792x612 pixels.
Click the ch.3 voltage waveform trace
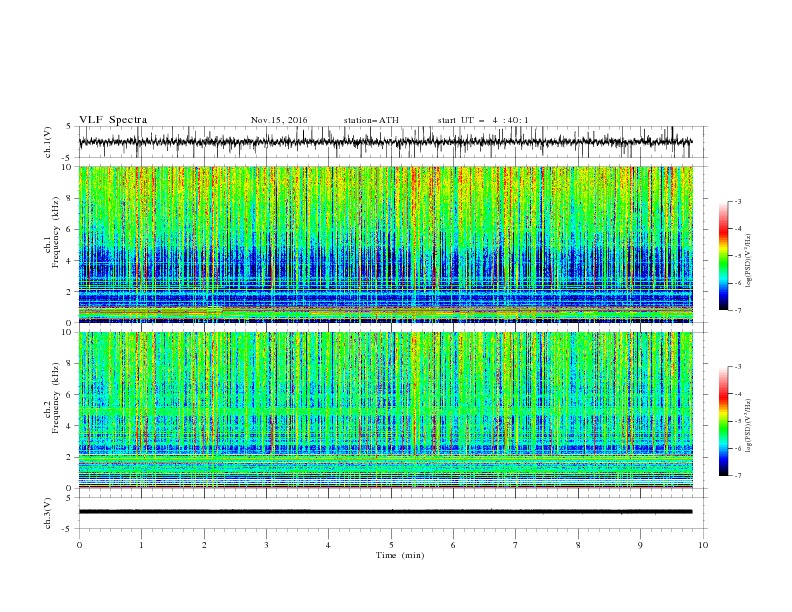click(x=385, y=512)
